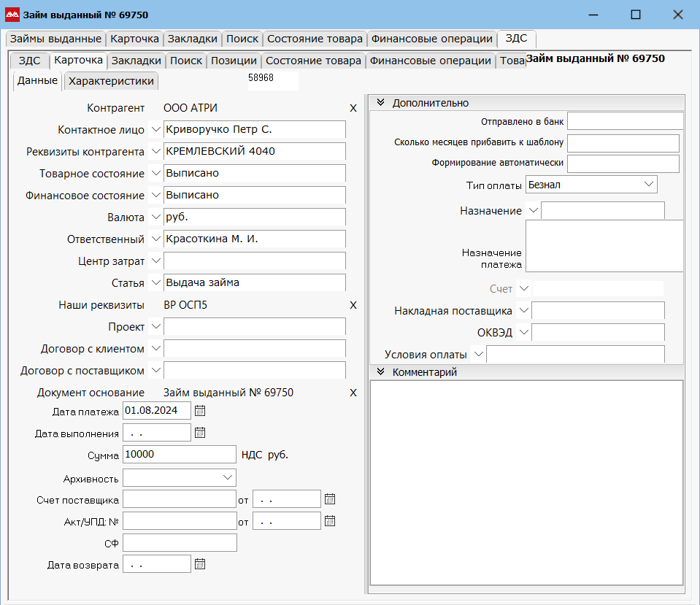Open Товарное состояние dropdown arrow
Image resolution: width=700 pixels, height=605 pixels.
tap(155, 173)
